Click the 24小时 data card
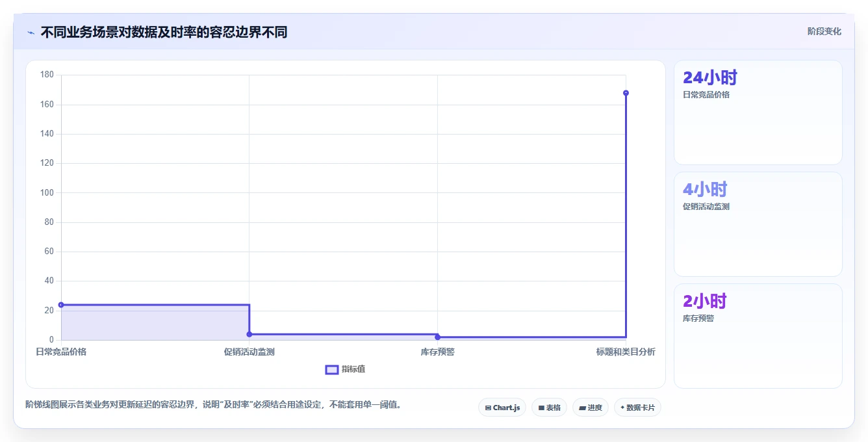Screen dimensions: 868x442 (758, 112)
